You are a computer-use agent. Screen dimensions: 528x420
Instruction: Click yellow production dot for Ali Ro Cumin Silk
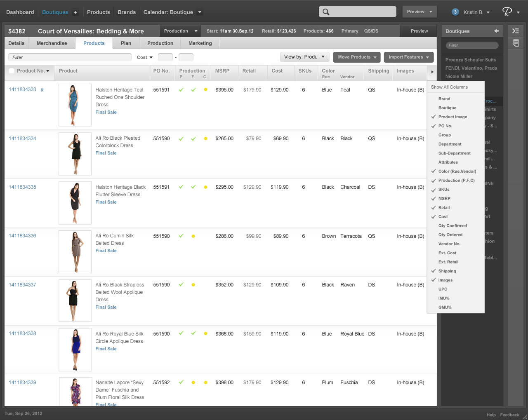point(193,236)
